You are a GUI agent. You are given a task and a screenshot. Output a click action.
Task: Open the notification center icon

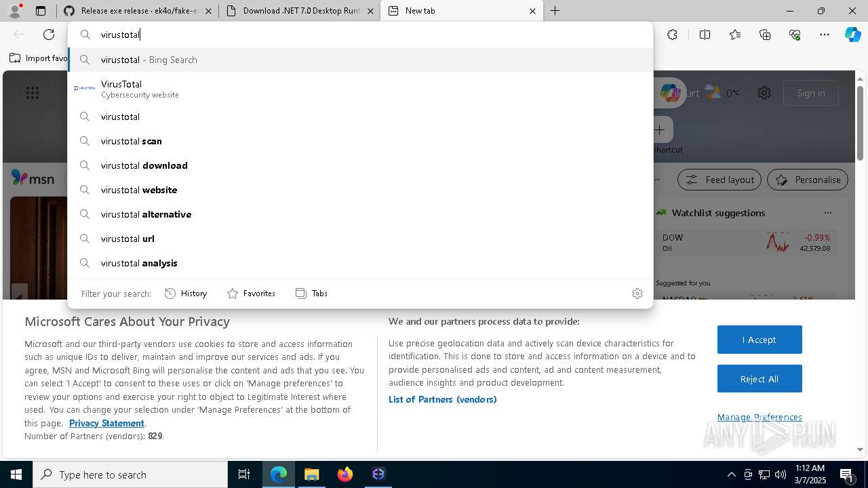coord(847,474)
